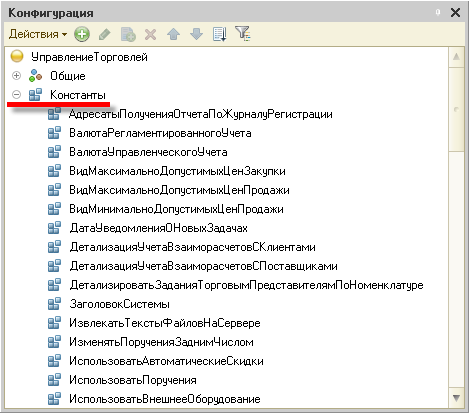Click the vertical scrollbar thumb

(456, 109)
